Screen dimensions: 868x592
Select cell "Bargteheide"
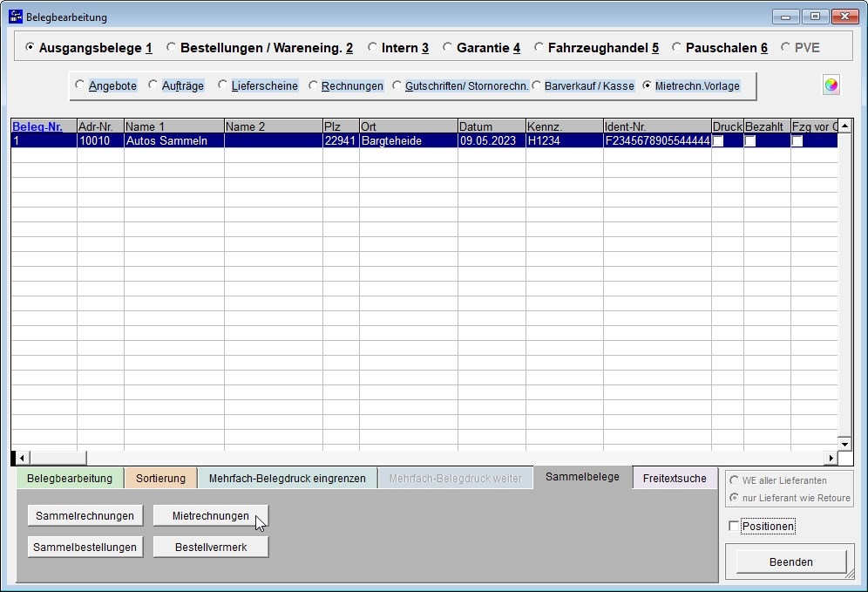point(409,140)
